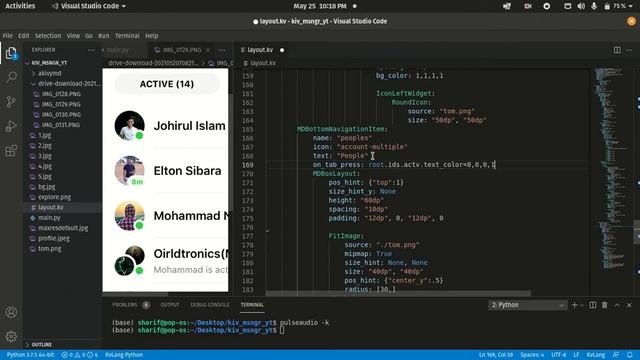
Task: Open the Explorer view in activity bar
Action: coord(11,53)
